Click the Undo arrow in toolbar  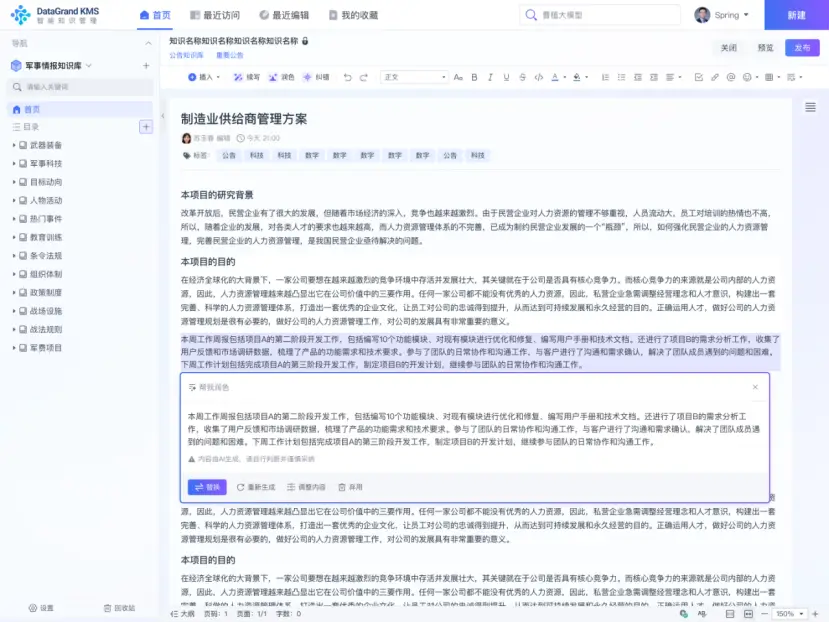(347, 77)
